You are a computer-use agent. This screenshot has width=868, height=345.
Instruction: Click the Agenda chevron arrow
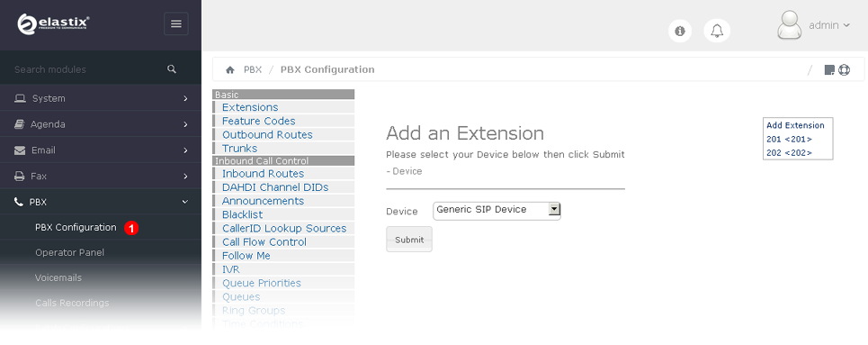(x=185, y=124)
